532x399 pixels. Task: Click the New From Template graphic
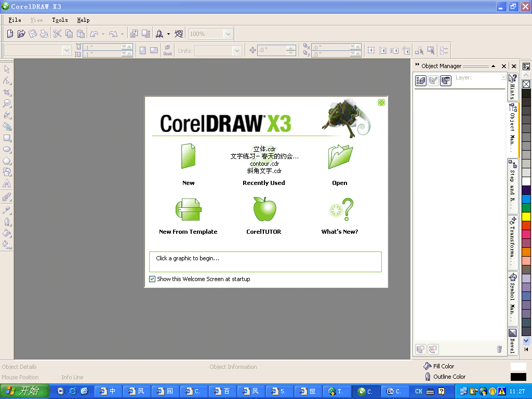tap(189, 209)
